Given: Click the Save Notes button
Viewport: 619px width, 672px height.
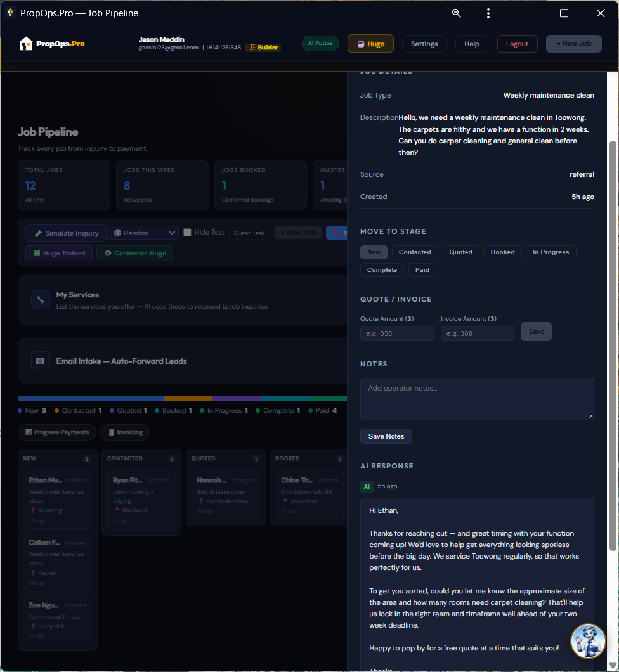Looking at the screenshot, I should [x=386, y=436].
